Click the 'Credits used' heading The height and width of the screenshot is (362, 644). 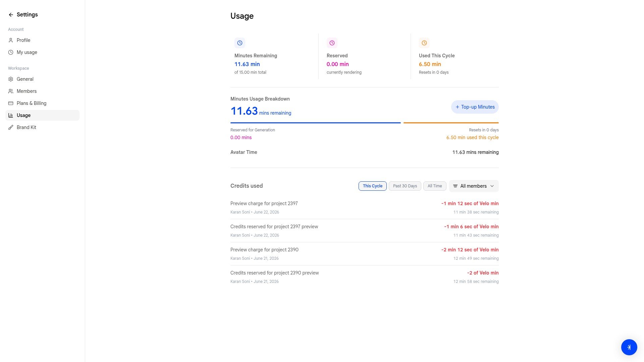point(247,186)
